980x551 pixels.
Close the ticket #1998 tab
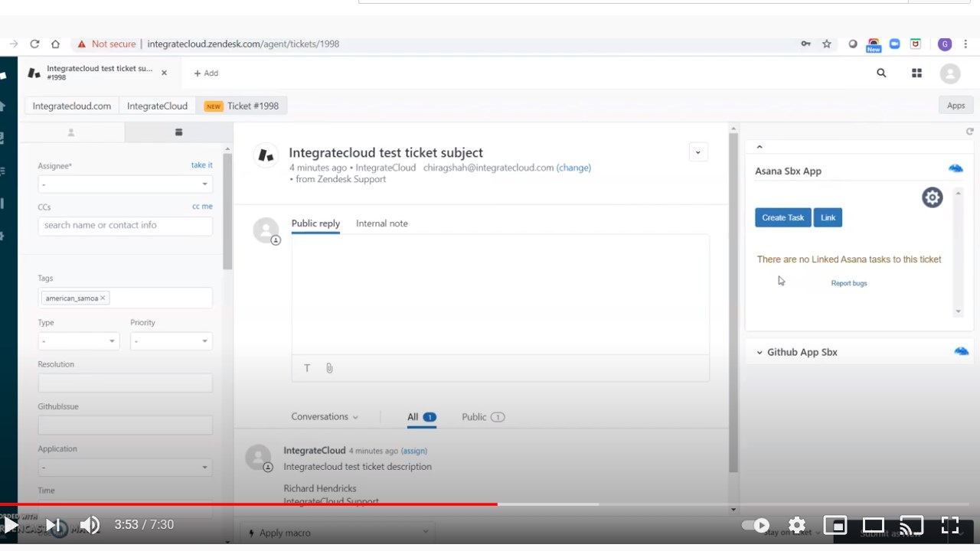164,73
